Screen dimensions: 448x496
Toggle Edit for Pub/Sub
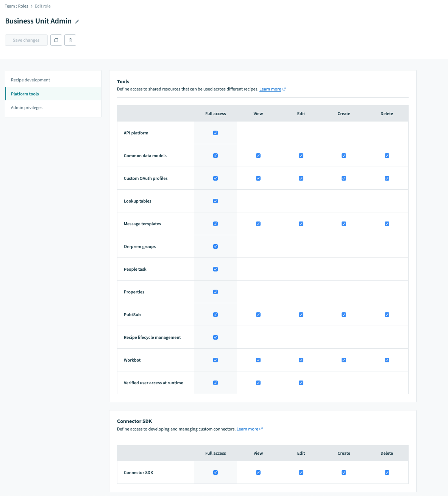[x=301, y=315]
